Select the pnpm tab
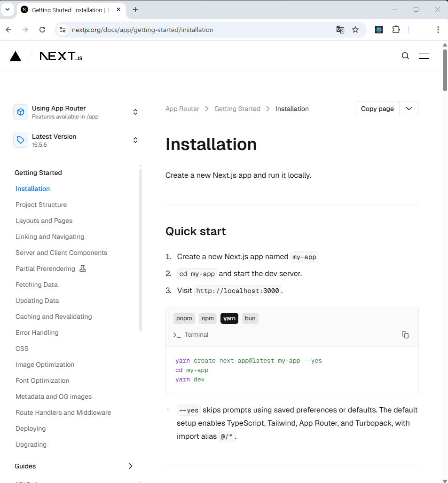Viewport: 448px width, 483px height. point(184,318)
